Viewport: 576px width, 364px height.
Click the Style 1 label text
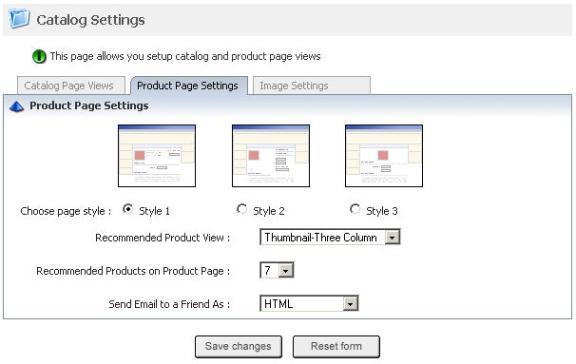pos(154,211)
